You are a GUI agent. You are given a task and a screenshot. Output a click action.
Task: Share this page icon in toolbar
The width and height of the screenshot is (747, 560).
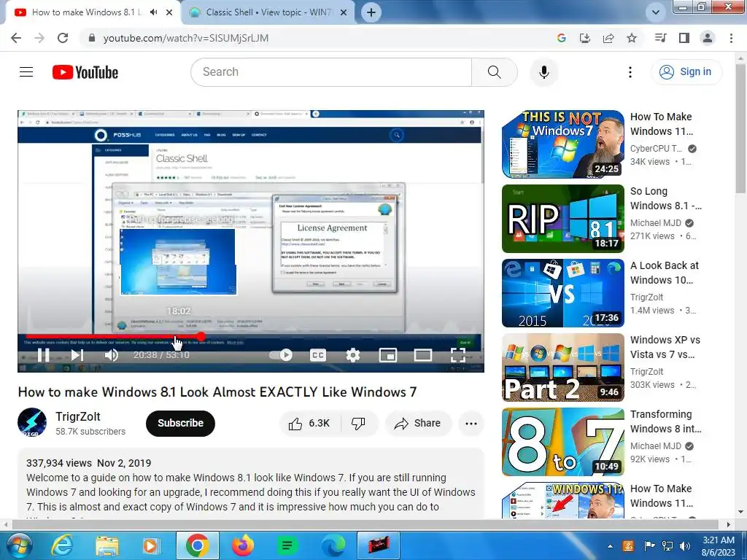click(x=608, y=38)
